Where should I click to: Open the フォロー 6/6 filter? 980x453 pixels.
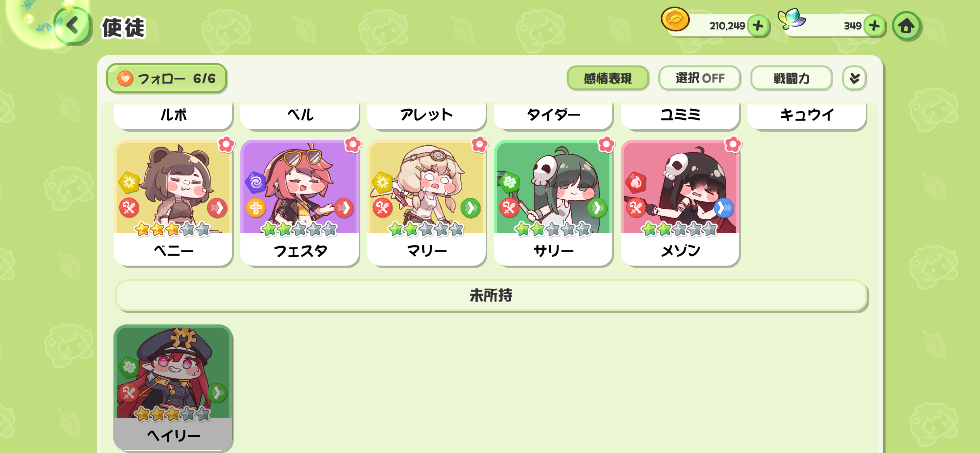[x=166, y=79]
